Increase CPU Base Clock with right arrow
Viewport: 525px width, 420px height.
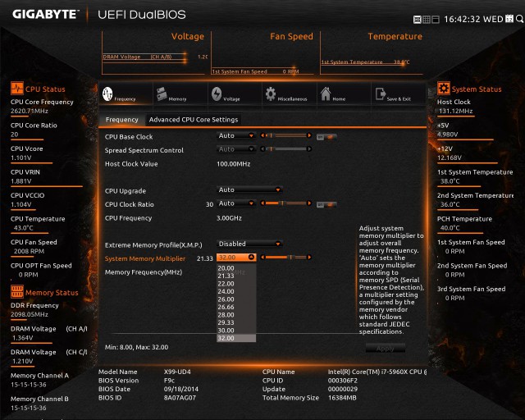click(x=309, y=135)
